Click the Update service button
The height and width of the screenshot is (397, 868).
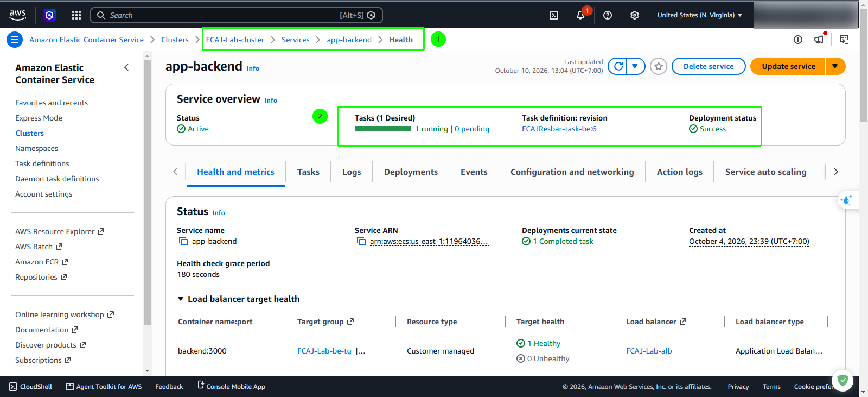point(788,66)
